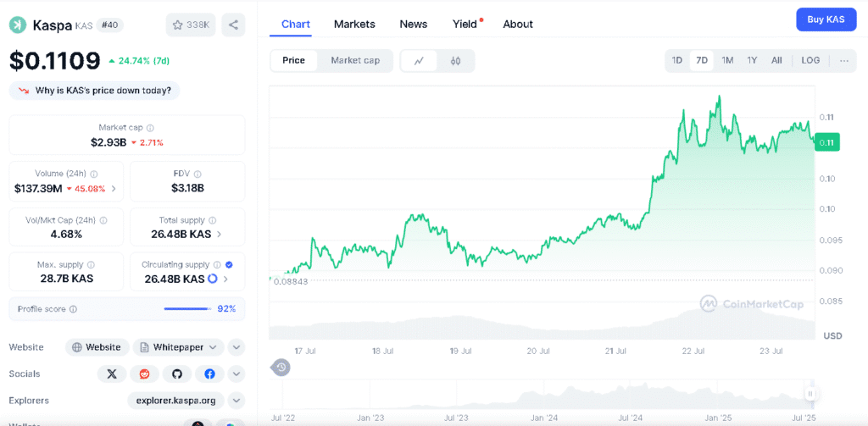Open the Chart tab

[296, 25]
